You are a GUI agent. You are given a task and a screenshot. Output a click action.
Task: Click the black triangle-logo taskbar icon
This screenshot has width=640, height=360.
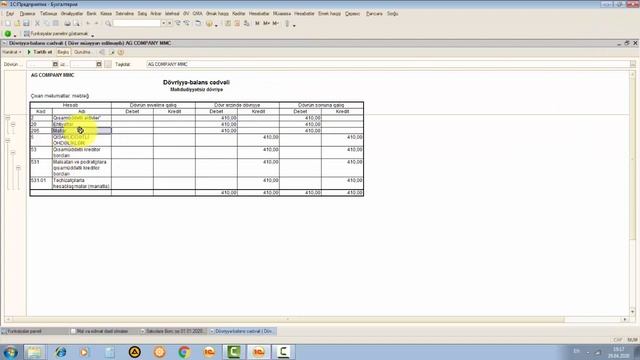click(135, 352)
